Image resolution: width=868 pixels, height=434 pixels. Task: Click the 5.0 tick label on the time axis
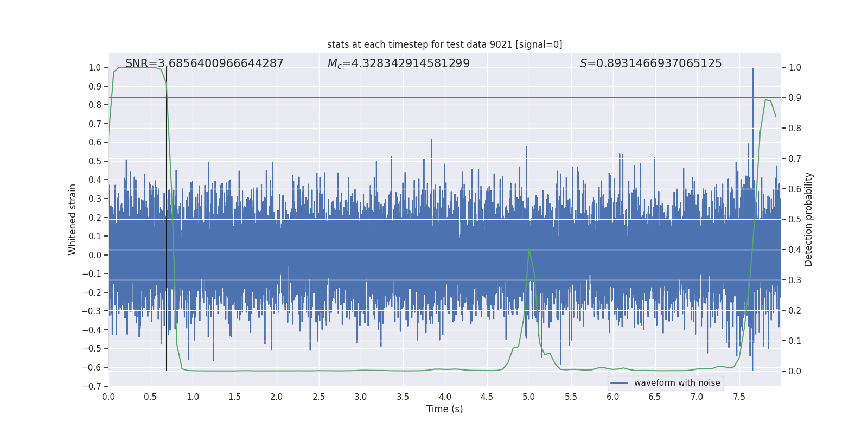pyautogui.click(x=529, y=397)
